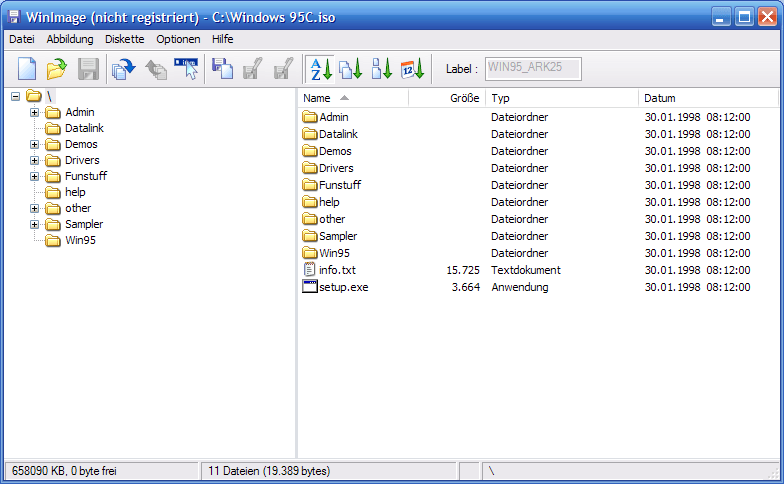Sort by Name column header
Screen dimensions: 784x484
[354, 98]
